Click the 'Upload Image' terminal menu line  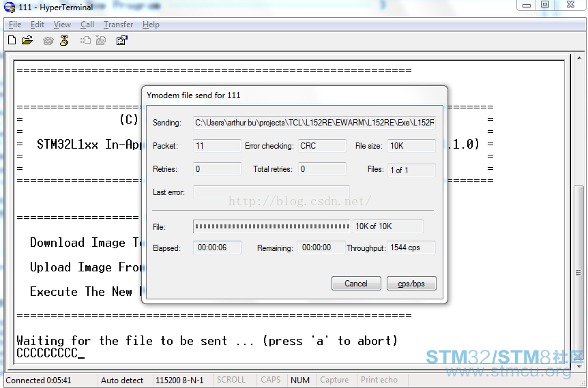coord(85,267)
